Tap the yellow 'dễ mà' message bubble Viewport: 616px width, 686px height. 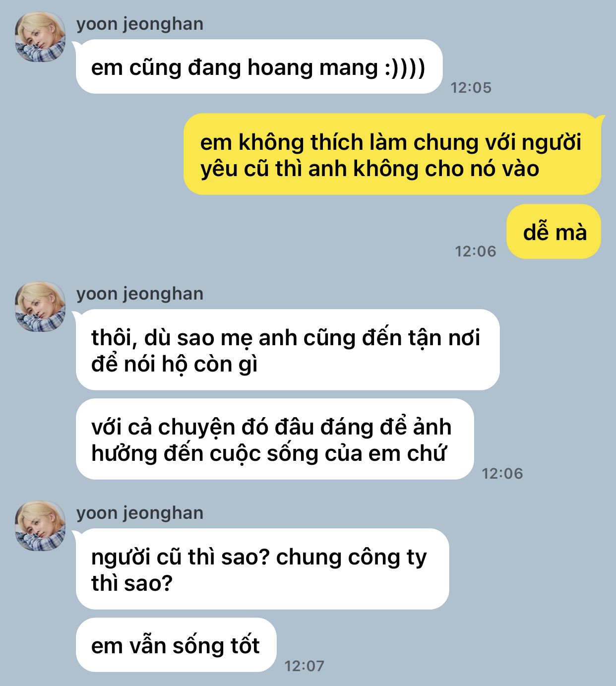click(x=554, y=232)
